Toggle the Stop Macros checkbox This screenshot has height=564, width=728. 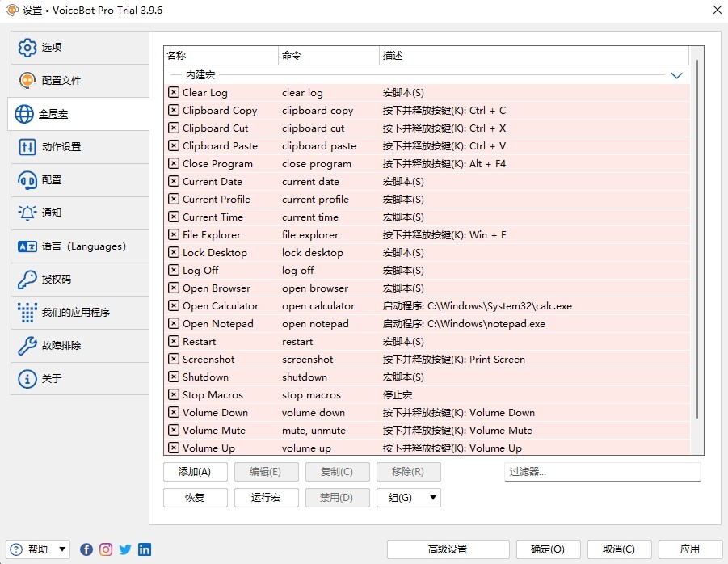[173, 394]
